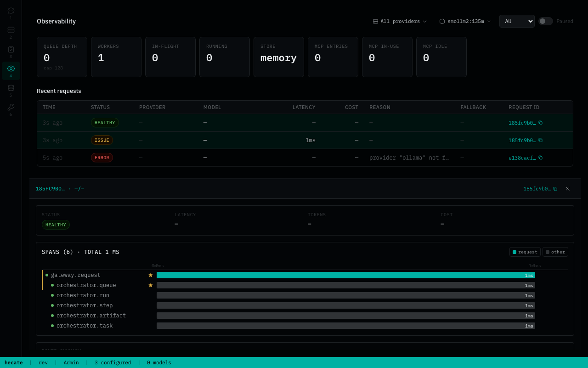
Task: Select the orchestrator.run span row
Action: (305, 295)
